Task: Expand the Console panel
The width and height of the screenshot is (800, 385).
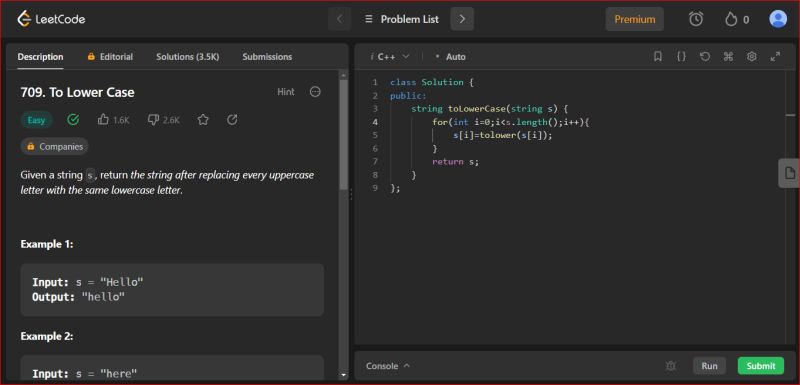Action: (388, 366)
